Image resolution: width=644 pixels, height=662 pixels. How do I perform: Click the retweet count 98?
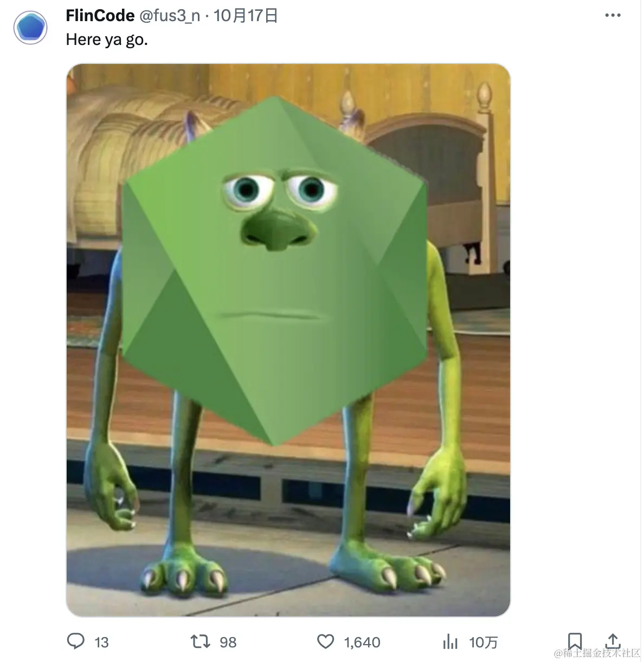tap(228, 642)
